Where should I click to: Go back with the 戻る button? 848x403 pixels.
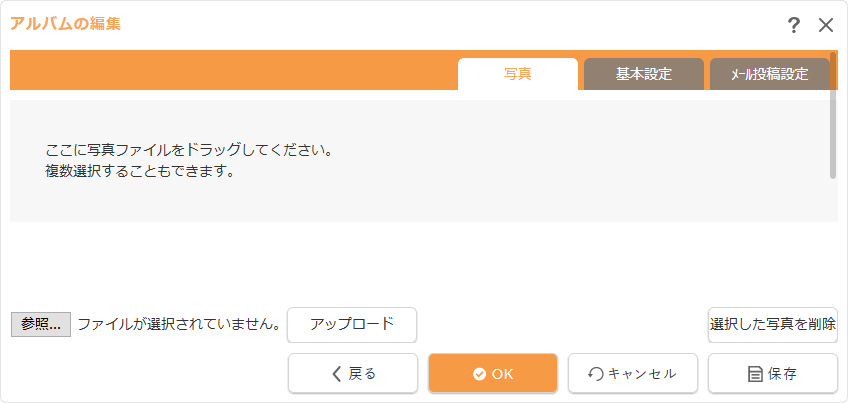pos(353,373)
